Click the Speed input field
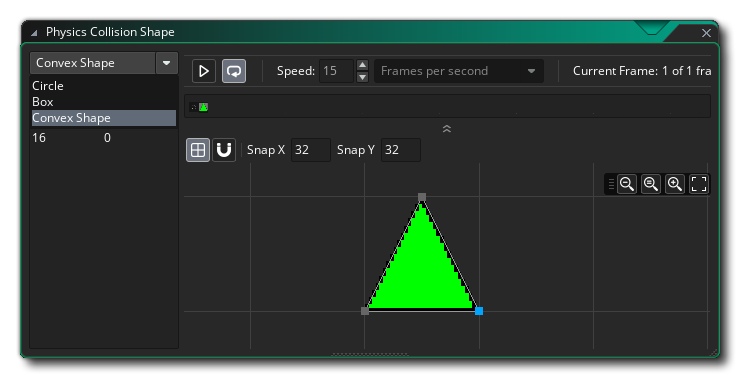This screenshot has height=378, width=740. click(336, 71)
